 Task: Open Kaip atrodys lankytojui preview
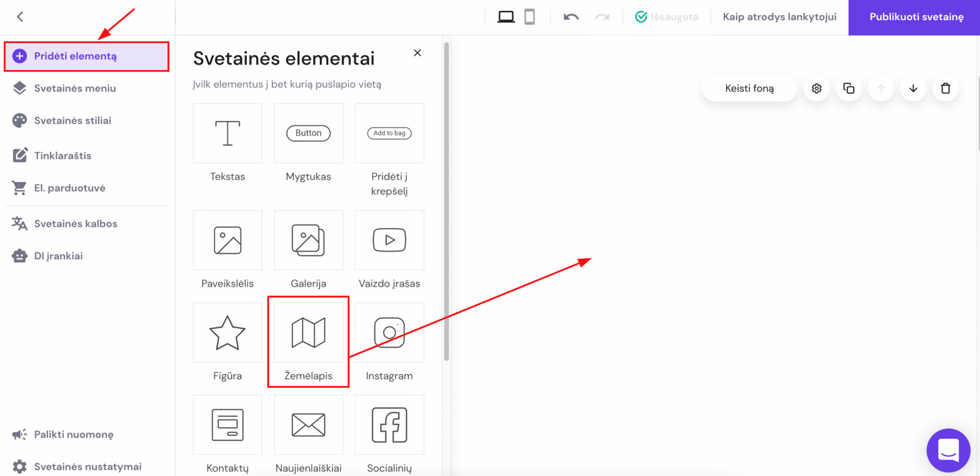point(779,16)
